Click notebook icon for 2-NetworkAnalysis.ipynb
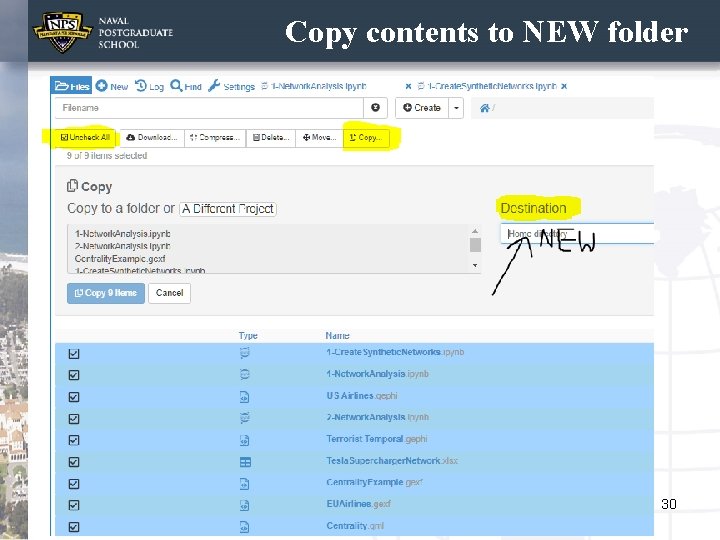This screenshot has height=540, width=720. tap(245, 418)
